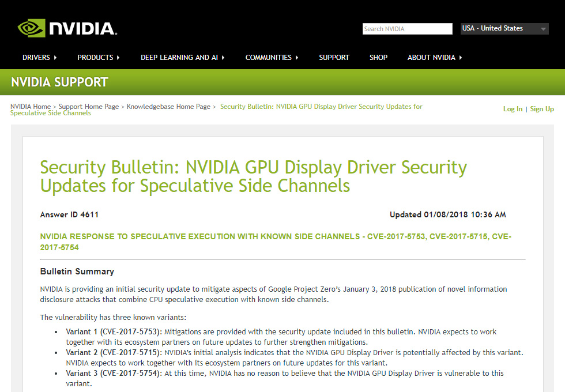Click the Updated 01/08/2018 10:36 AM text
The image size is (565, 392).
click(x=448, y=214)
